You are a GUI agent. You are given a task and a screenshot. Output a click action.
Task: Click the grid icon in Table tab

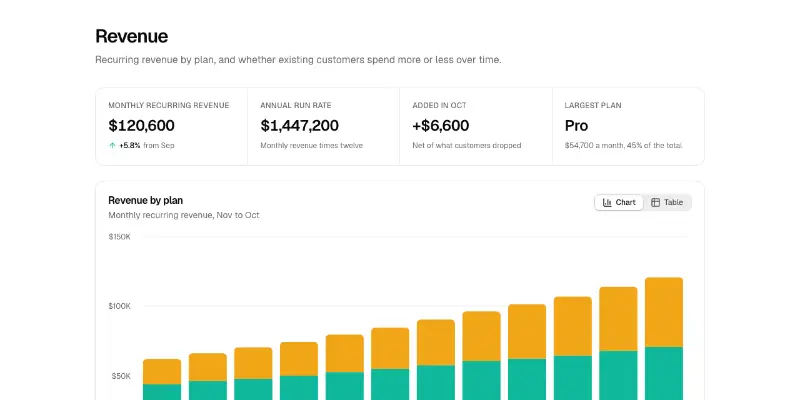click(x=656, y=203)
